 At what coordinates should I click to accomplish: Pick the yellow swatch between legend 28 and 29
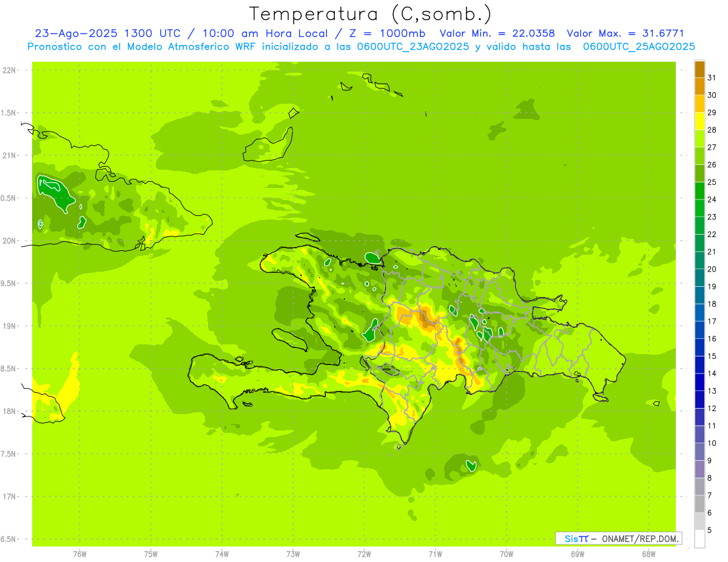(699, 121)
